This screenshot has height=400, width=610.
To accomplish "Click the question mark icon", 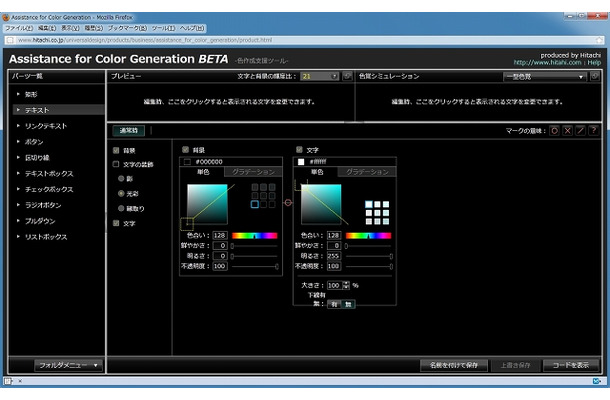I will [593, 131].
